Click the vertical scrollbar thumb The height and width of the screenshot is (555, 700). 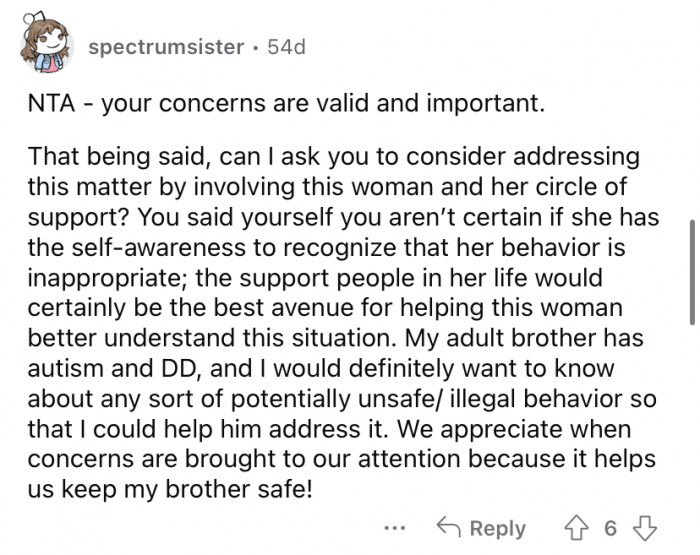[x=690, y=270]
